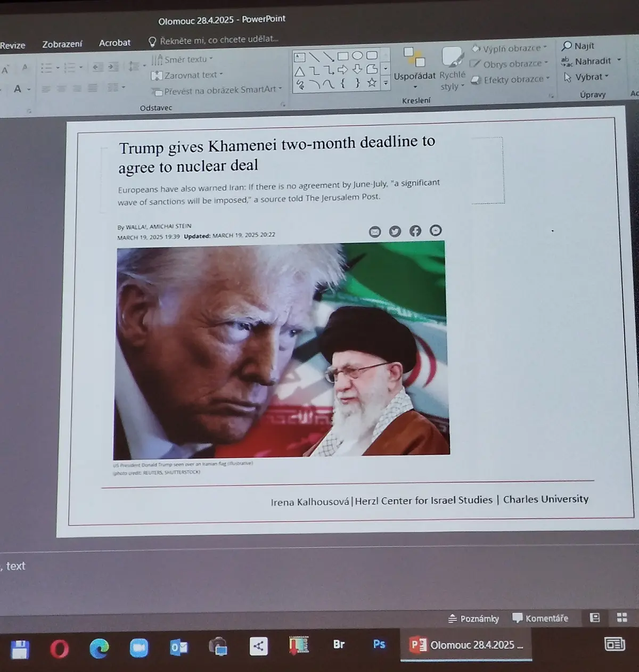Open Adobe Bridge from the taskbar

tap(339, 644)
